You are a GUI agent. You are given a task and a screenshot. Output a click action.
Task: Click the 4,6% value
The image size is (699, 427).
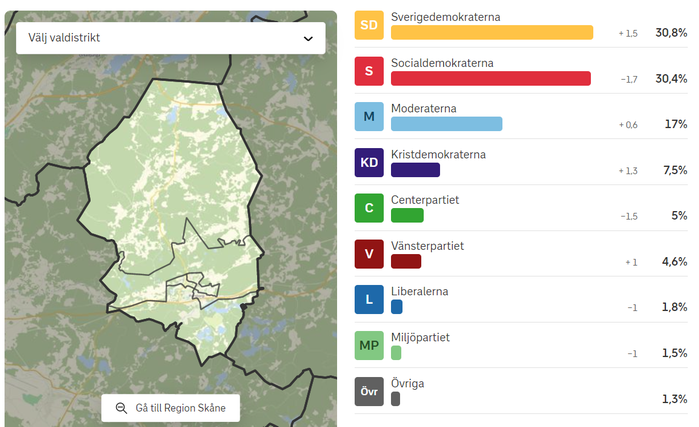coord(674,261)
